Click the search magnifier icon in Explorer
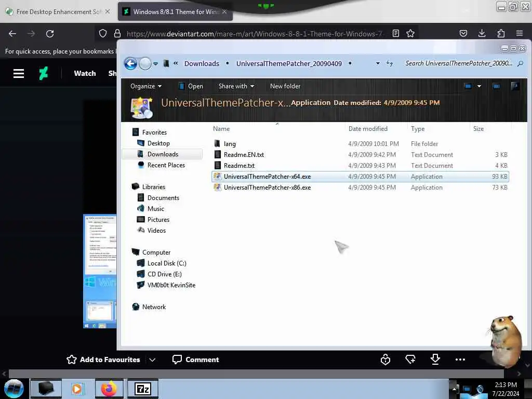The height and width of the screenshot is (399, 532). coord(520,63)
